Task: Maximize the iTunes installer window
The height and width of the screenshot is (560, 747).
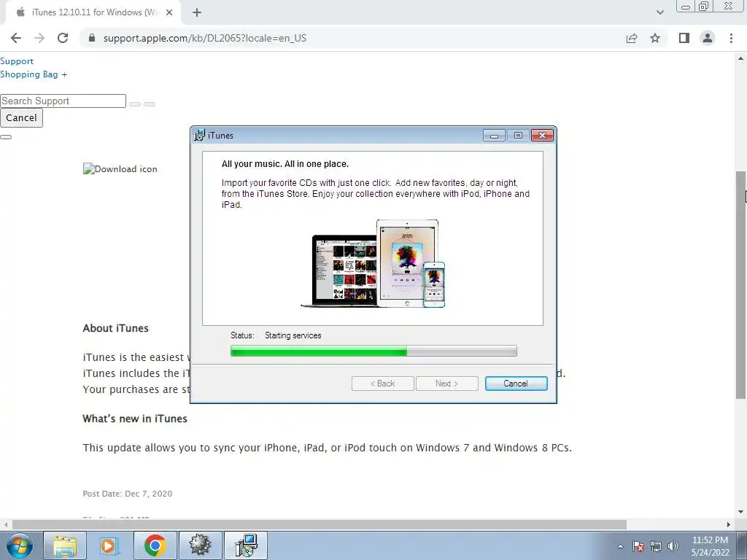Action: pyautogui.click(x=519, y=136)
